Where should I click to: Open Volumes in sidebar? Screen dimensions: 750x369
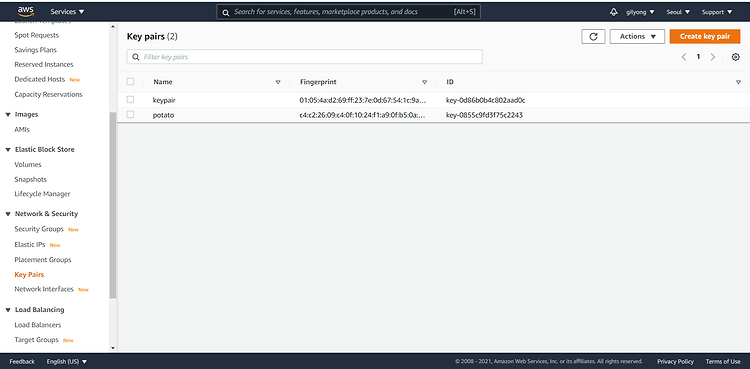pyautogui.click(x=28, y=165)
